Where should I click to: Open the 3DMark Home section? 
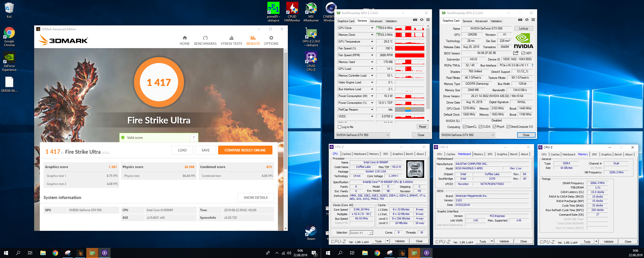point(185,41)
